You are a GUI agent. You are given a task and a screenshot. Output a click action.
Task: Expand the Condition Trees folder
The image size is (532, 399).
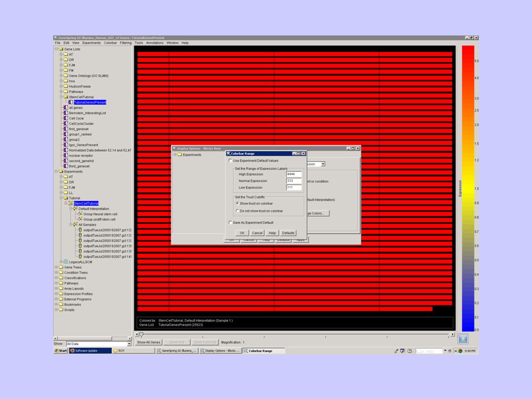(57, 273)
